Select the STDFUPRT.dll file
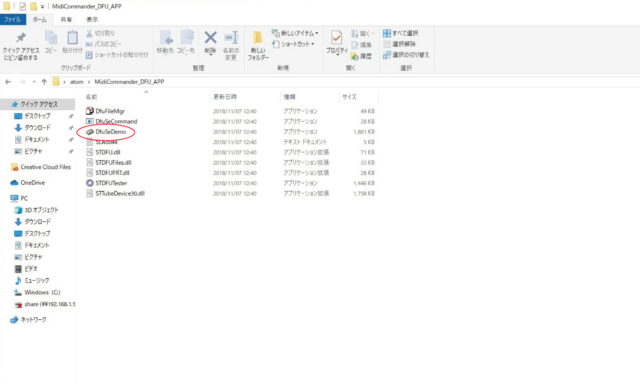 (112, 173)
